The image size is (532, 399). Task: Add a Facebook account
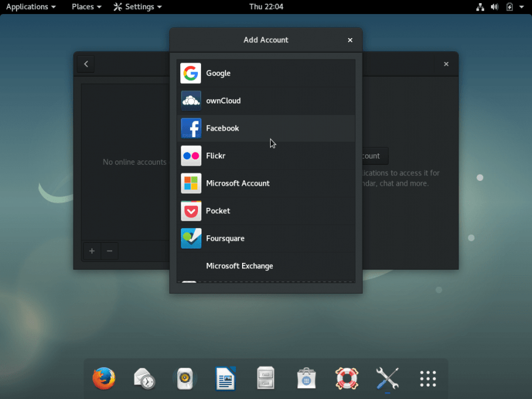tap(222, 129)
